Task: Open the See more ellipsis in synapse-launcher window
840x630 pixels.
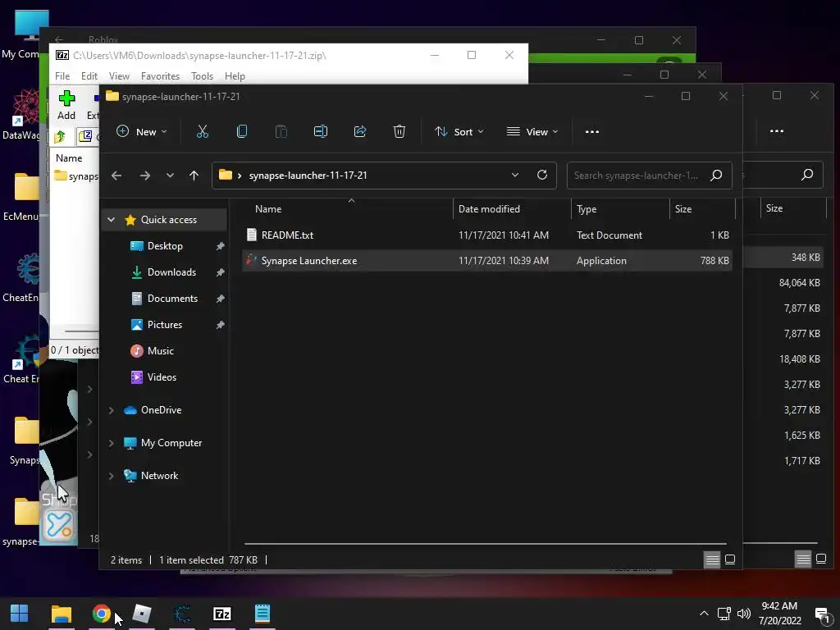Action: [592, 132]
